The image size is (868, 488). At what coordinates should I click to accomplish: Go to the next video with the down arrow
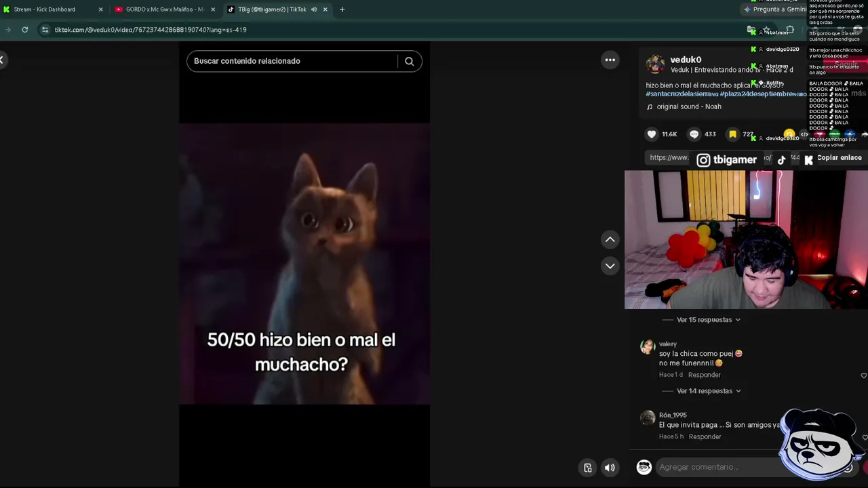pos(610,266)
